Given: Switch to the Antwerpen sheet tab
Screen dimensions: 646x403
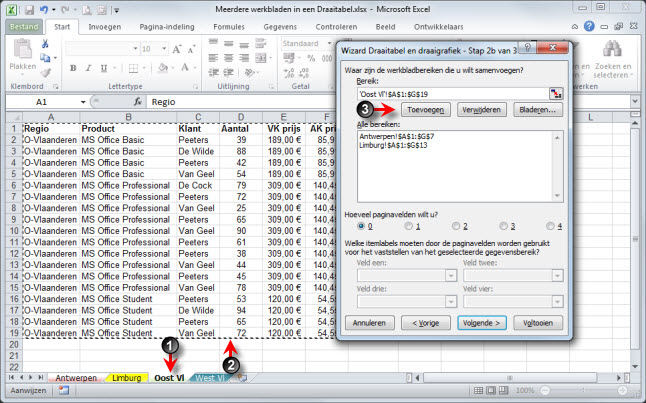Looking at the screenshot, I should point(76,377).
